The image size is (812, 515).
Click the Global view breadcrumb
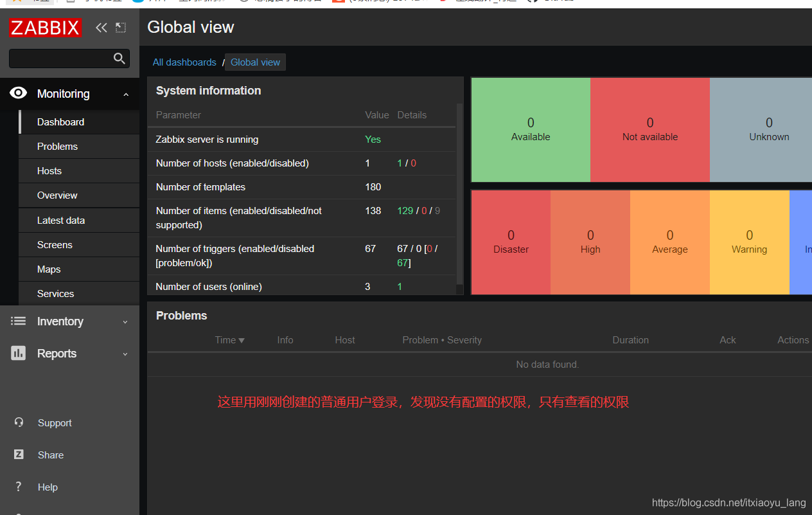[x=255, y=62]
